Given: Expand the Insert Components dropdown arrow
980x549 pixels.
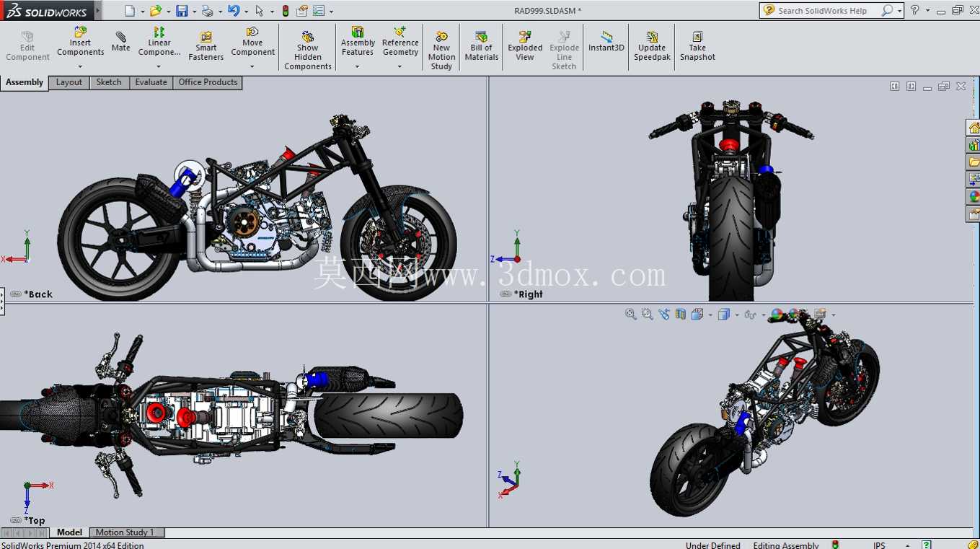Looking at the screenshot, I should (x=80, y=66).
